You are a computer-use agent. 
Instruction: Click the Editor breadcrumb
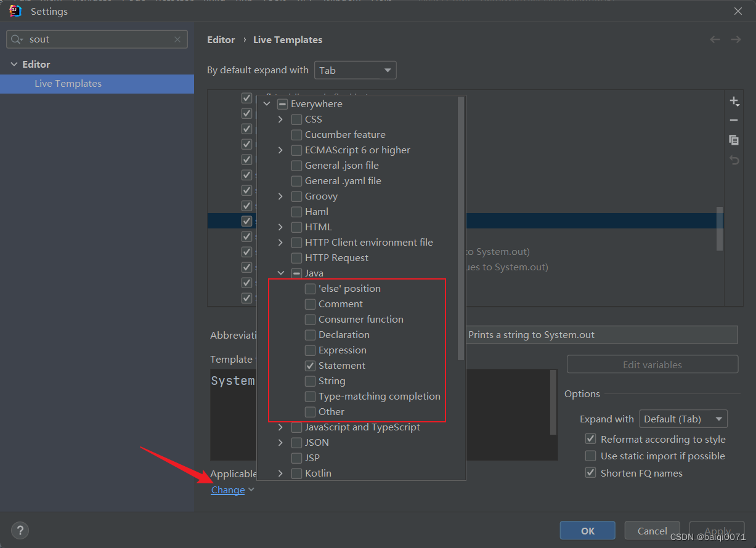pos(221,39)
